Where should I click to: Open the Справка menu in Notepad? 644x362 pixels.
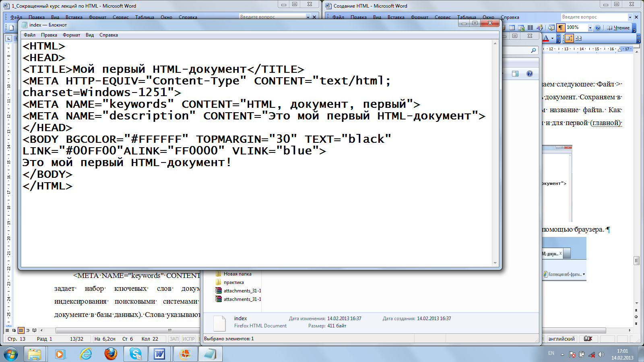coord(109,35)
